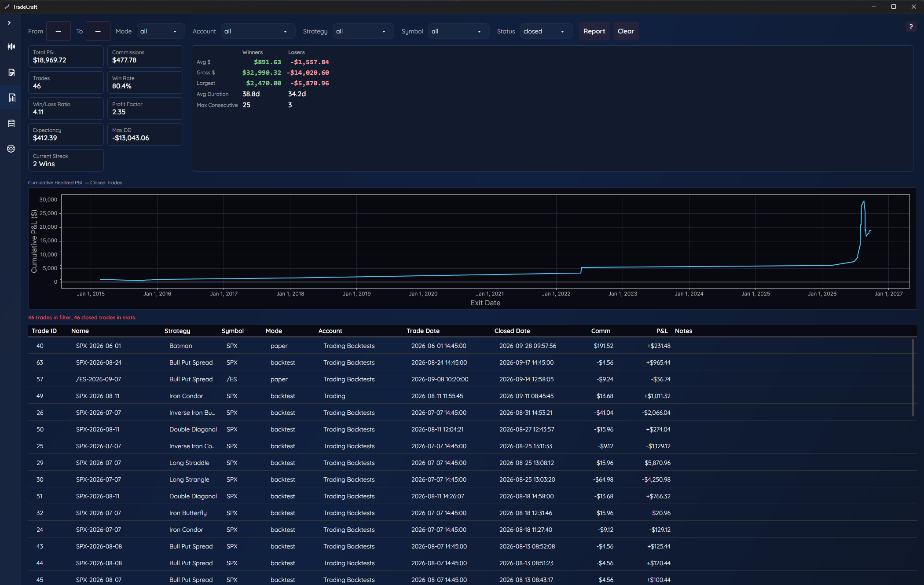The height and width of the screenshot is (585, 924).
Task: Open settings gear in sidebar
Action: pos(11,149)
